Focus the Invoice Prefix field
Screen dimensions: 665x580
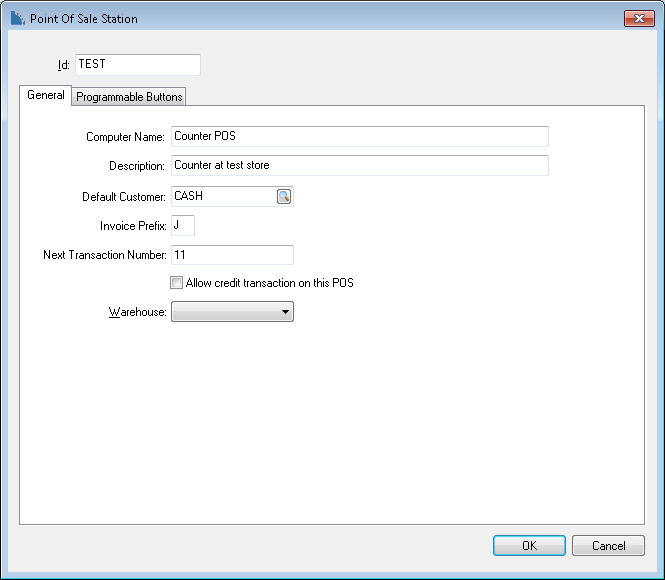click(183, 226)
